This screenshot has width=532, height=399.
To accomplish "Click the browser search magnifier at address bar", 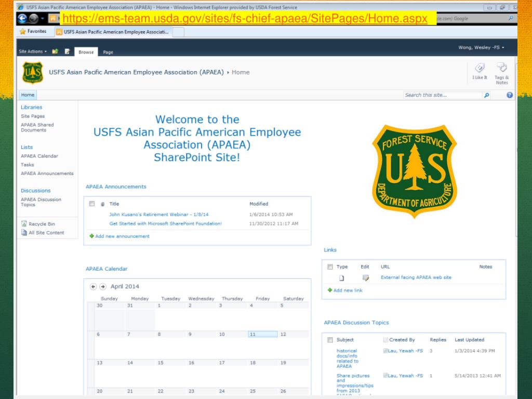I will coord(511,18).
